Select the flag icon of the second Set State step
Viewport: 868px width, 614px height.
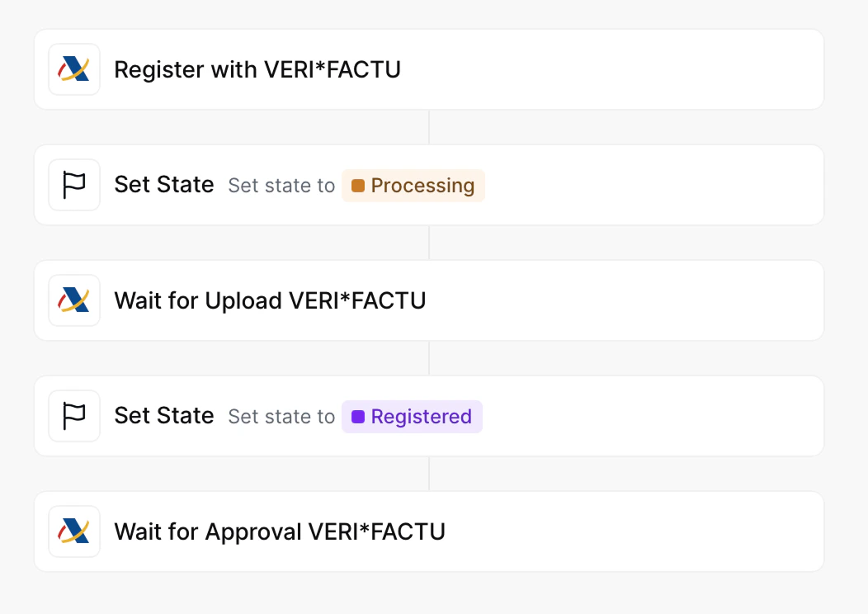[73, 416]
